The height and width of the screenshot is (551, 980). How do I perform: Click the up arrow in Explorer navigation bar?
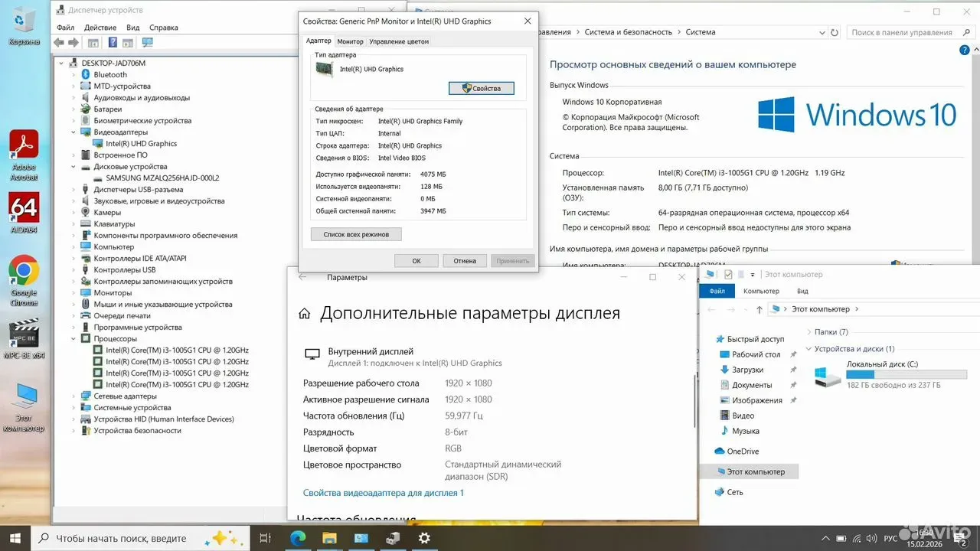(x=759, y=309)
